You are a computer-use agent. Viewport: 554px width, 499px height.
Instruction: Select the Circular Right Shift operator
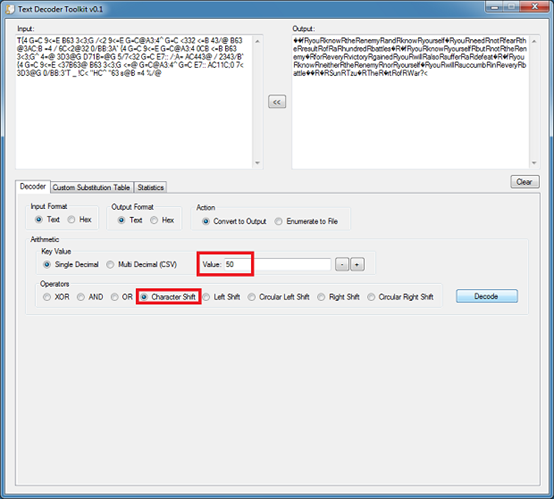click(x=401, y=297)
